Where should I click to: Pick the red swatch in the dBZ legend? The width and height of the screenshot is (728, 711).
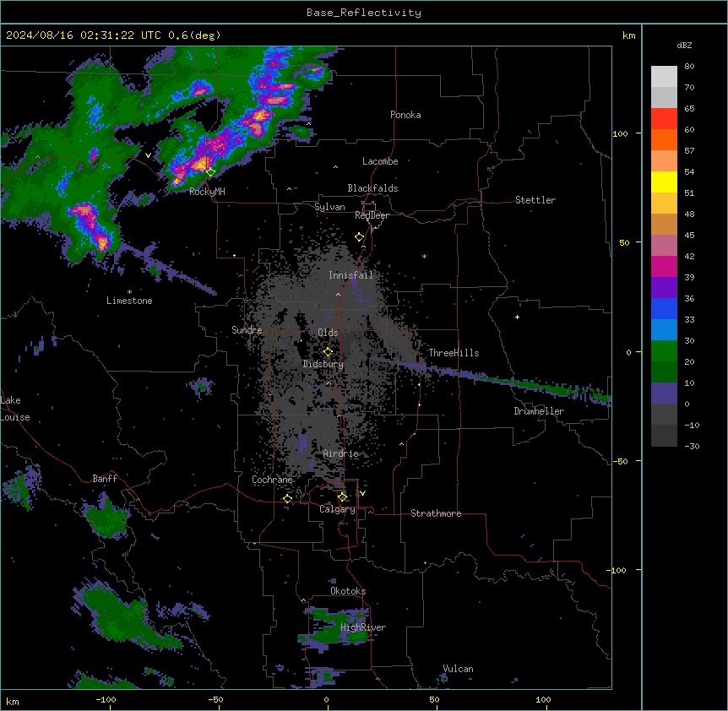(x=664, y=119)
